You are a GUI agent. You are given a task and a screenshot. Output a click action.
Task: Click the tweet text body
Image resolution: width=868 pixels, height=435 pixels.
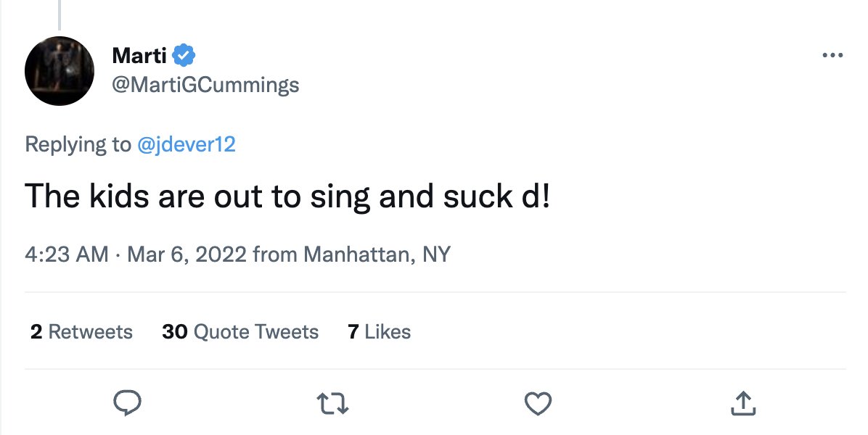pos(287,196)
